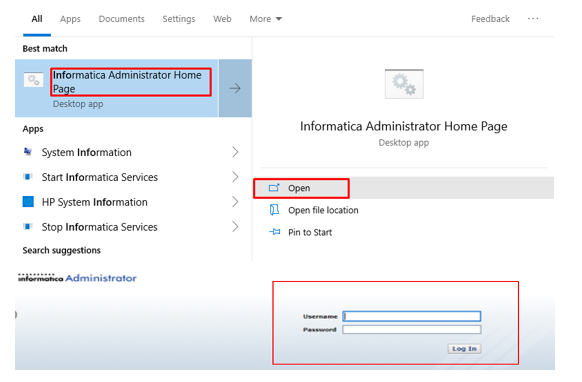The image size is (582, 382).
Task: Click the Feedback link
Action: 490,19
